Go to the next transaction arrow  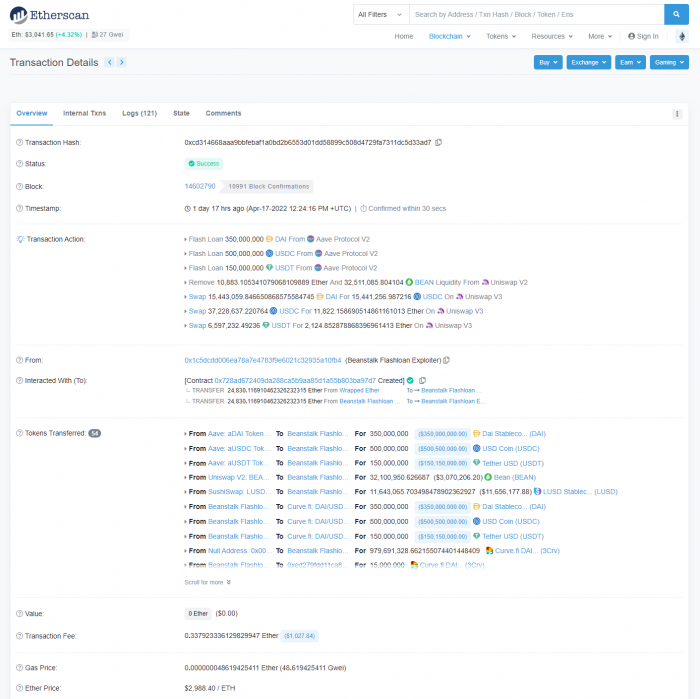[122, 62]
